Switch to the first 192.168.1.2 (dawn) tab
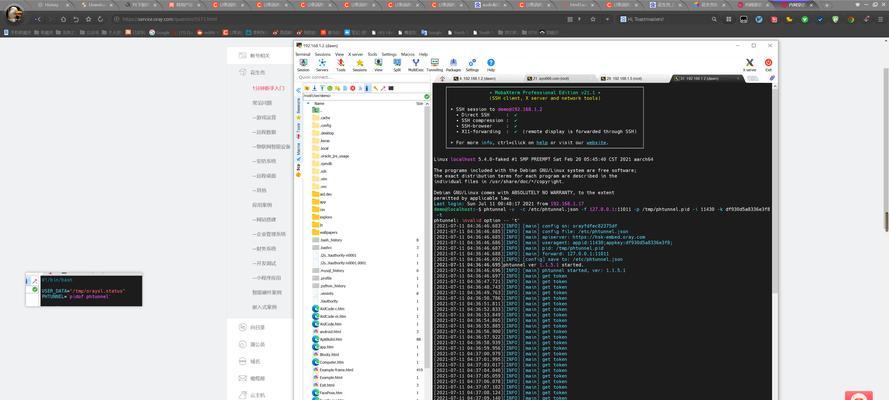The width and height of the screenshot is (889, 400). point(486,78)
